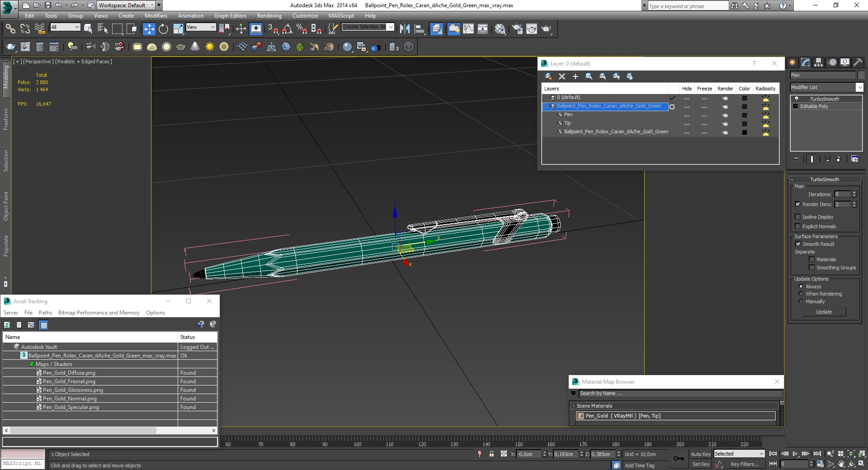Click the Undo arrow in title bar
The image size is (868, 470).
point(59,5)
